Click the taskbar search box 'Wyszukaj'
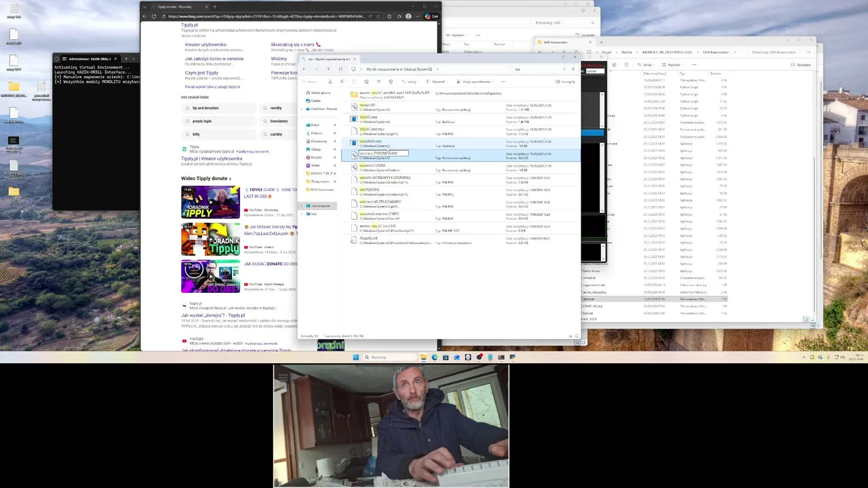This screenshot has width=868, height=488. point(390,357)
